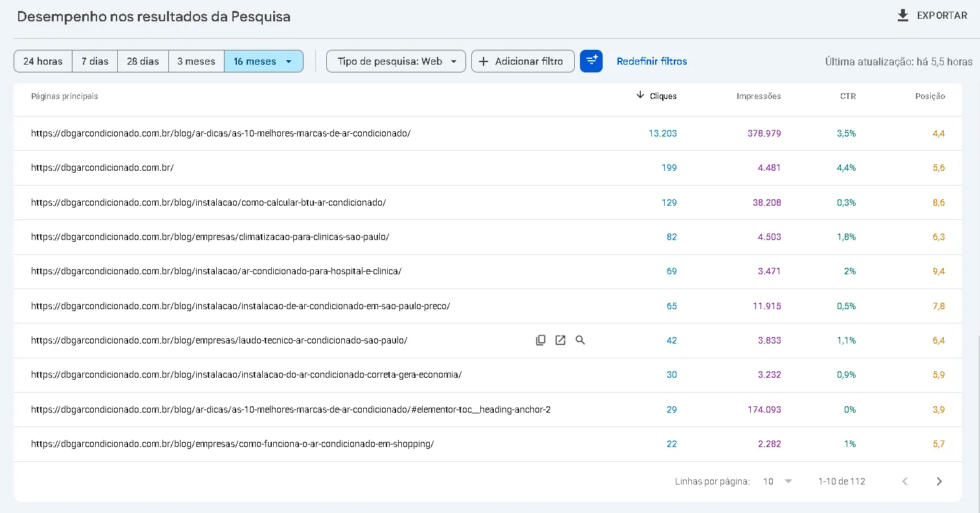Click CTR value 0,3%
Image resolution: width=980 pixels, height=513 pixels.
[x=847, y=202]
